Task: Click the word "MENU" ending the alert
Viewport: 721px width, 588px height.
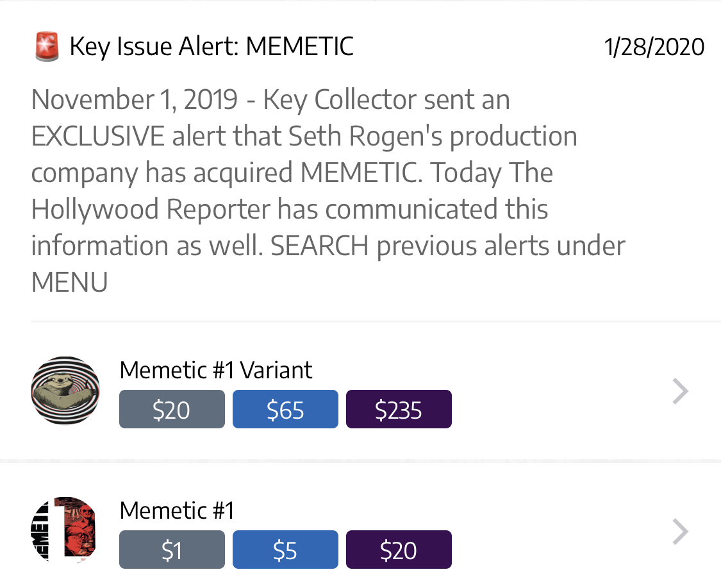Action: coord(69,283)
